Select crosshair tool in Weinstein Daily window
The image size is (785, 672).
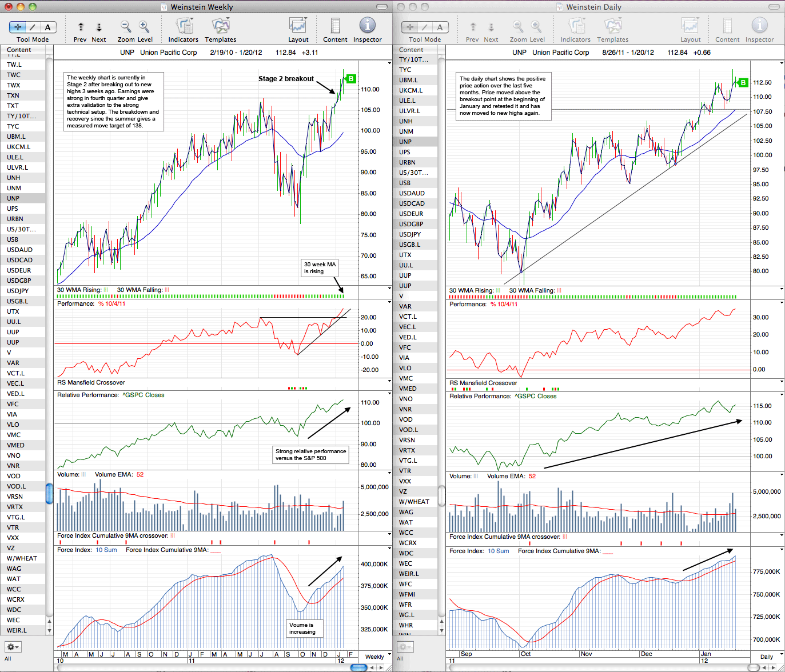(410, 27)
